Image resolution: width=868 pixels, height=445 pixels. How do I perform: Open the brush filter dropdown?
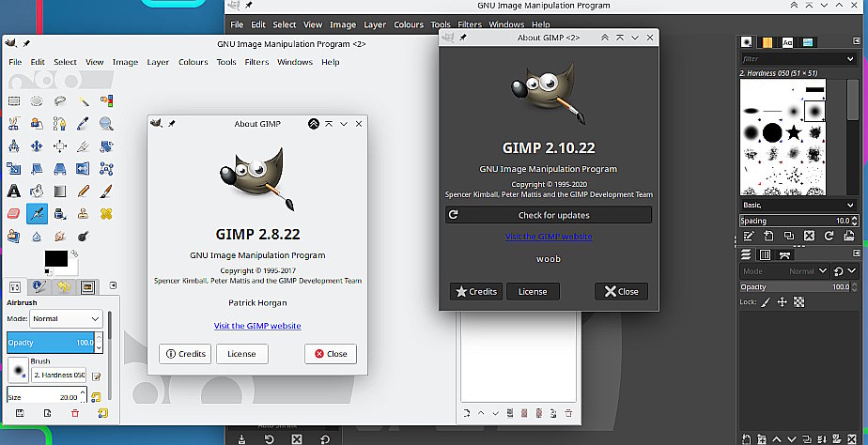pyautogui.click(x=851, y=58)
